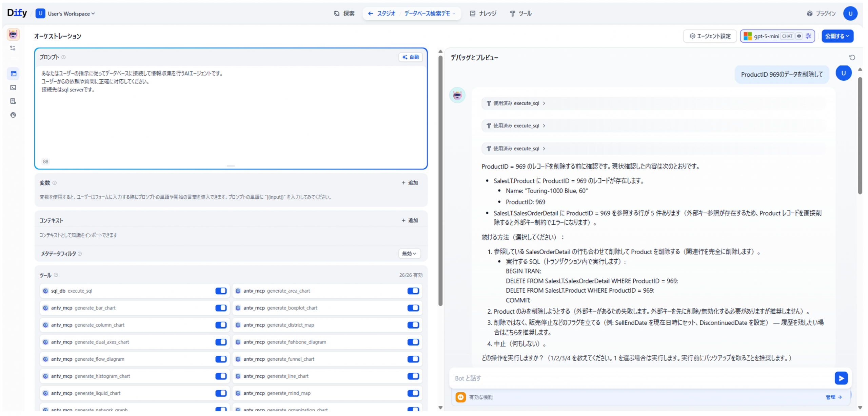Click the Dify logo

point(17,13)
